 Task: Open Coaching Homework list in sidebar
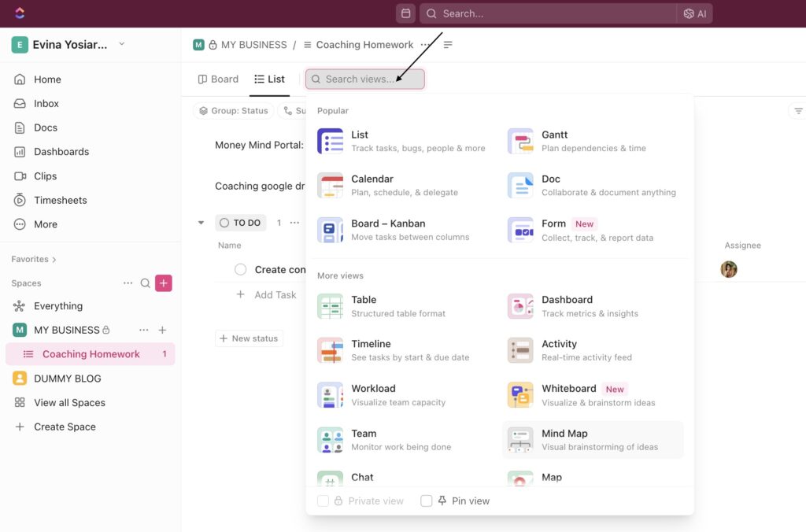pos(91,354)
